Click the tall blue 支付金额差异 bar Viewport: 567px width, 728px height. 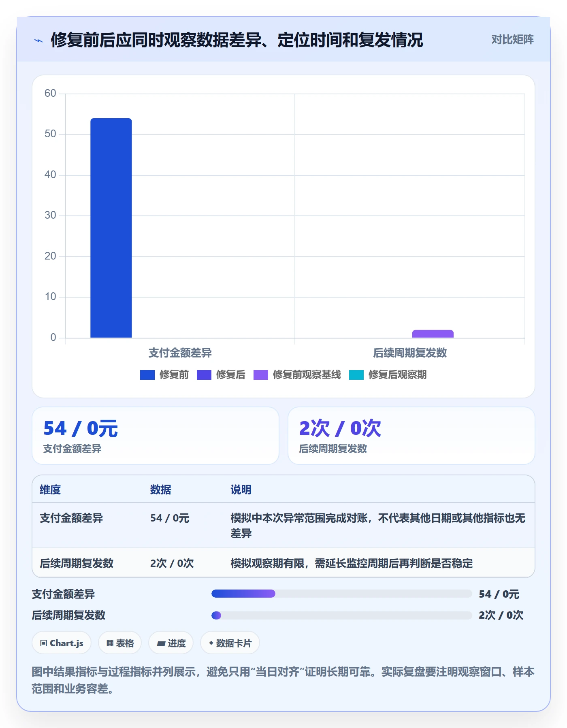coord(111,228)
